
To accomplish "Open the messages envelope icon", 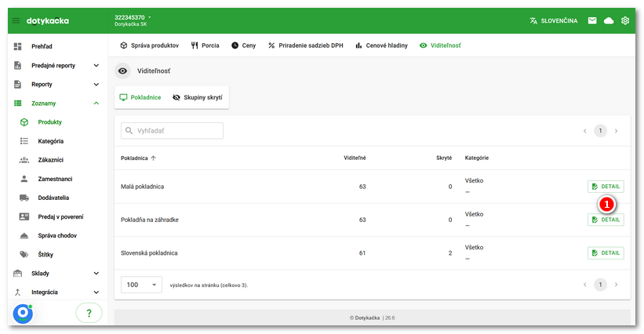I will (592, 20).
